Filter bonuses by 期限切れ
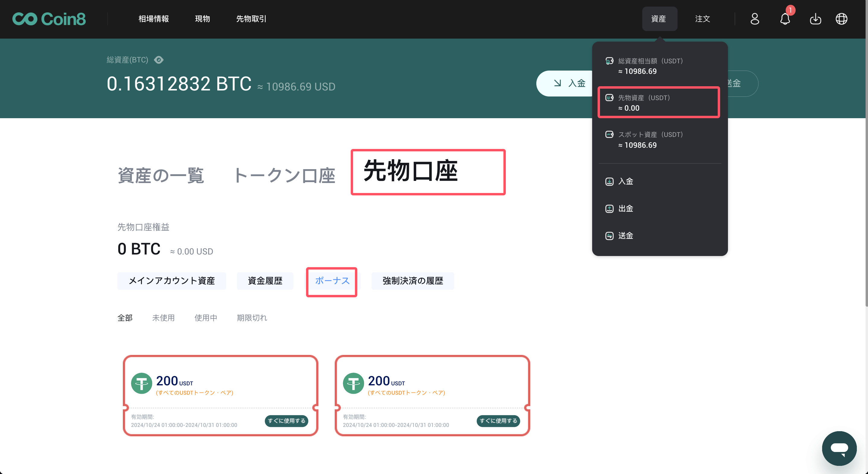The width and height of the screenshot is (868, 474). 252,318
